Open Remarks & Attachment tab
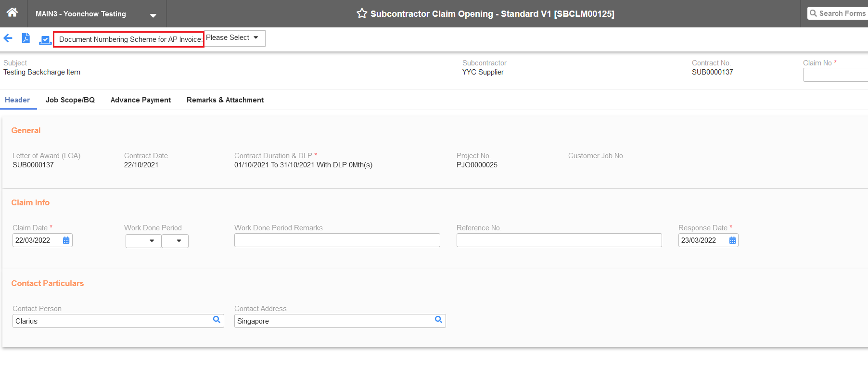The height and width of the screenshot is (376, 868). [x=225, y=100]
